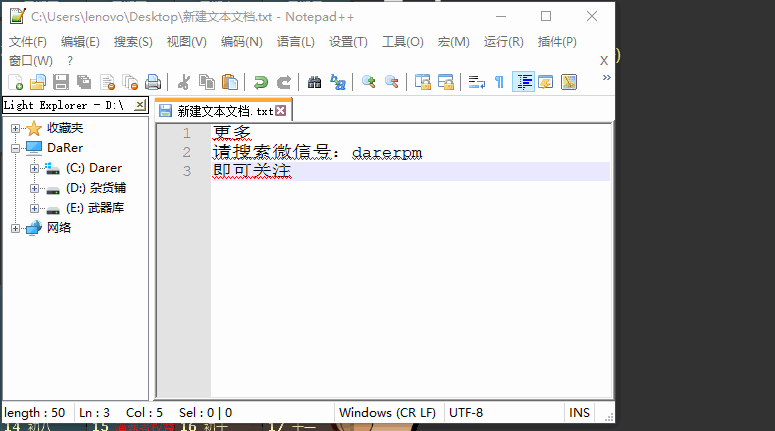775x431 pixels.
Task: Click the X button in menu bar
Action: click(603, 61)
